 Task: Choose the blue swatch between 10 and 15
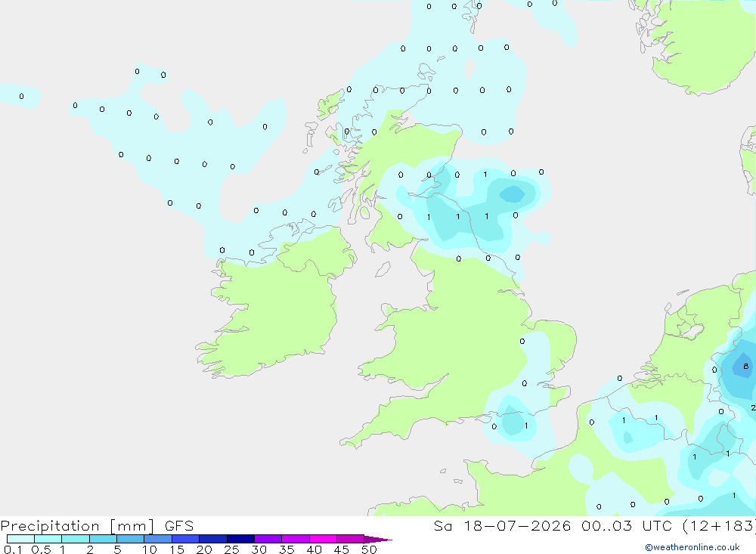[158, 539]
